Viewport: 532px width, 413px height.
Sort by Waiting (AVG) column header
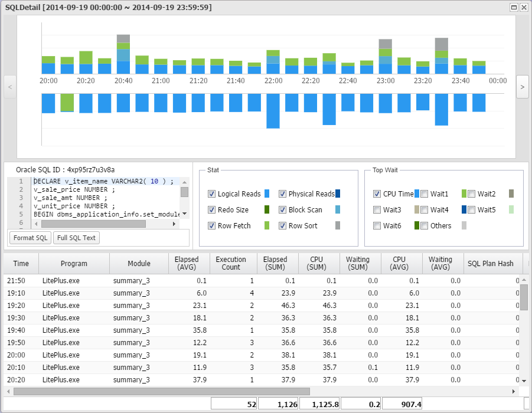(x=443, y=264)
